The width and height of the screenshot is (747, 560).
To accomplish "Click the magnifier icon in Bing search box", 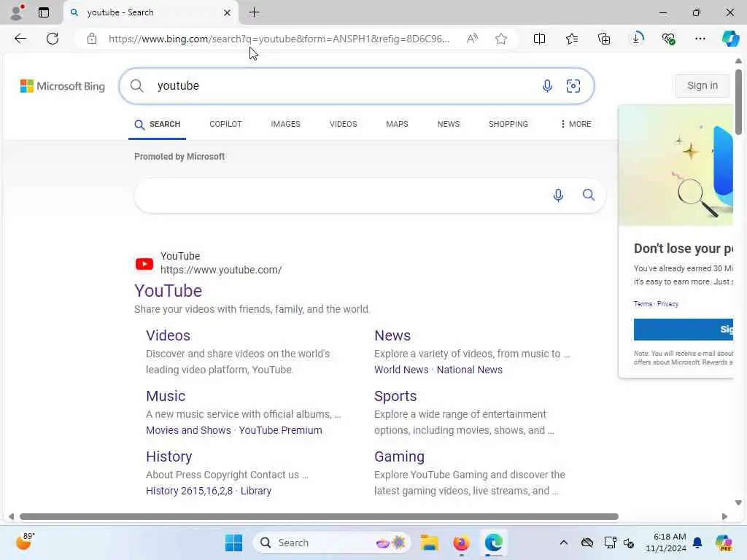I will coord(136,86).
